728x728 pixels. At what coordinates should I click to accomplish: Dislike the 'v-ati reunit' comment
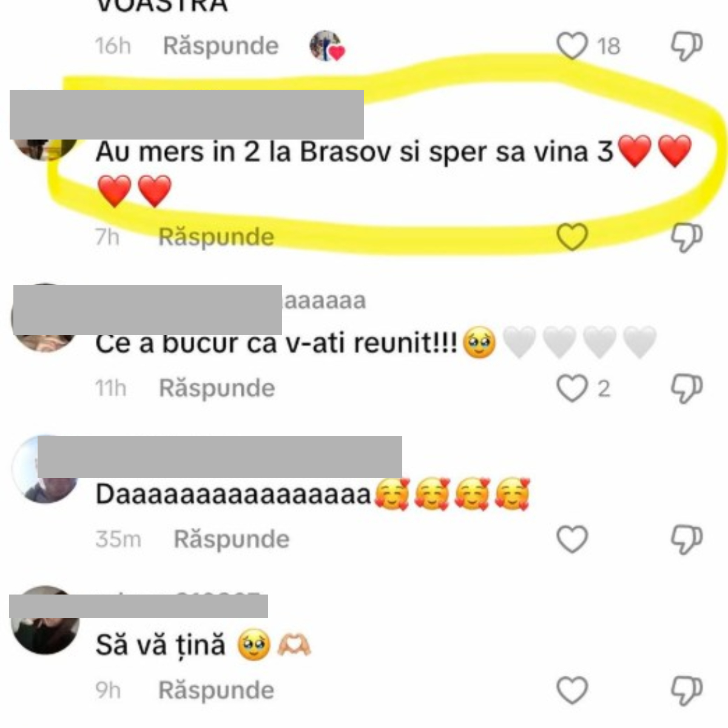686,388
